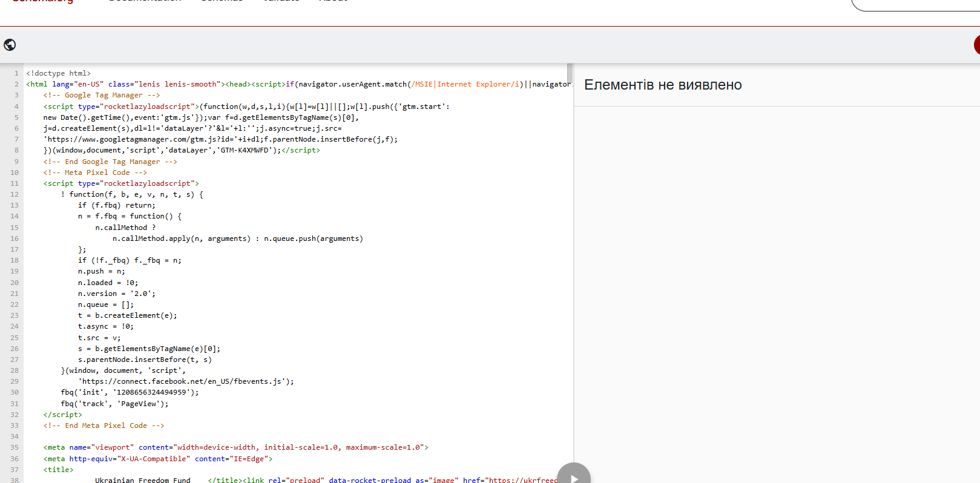Click the "<!-- Google Tag Manager -->" comment
The height and width of the screenshot is (483, 980).
click(x=102, y=95)
